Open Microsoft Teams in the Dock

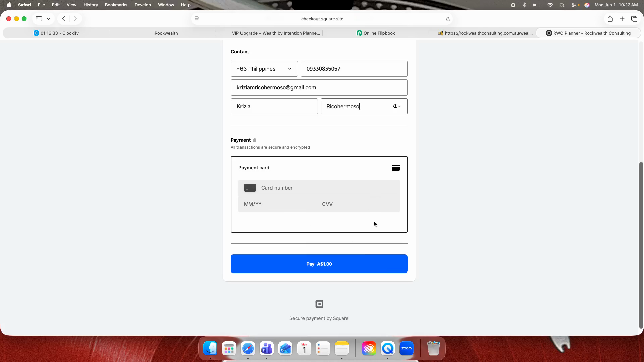click(267, 349)
